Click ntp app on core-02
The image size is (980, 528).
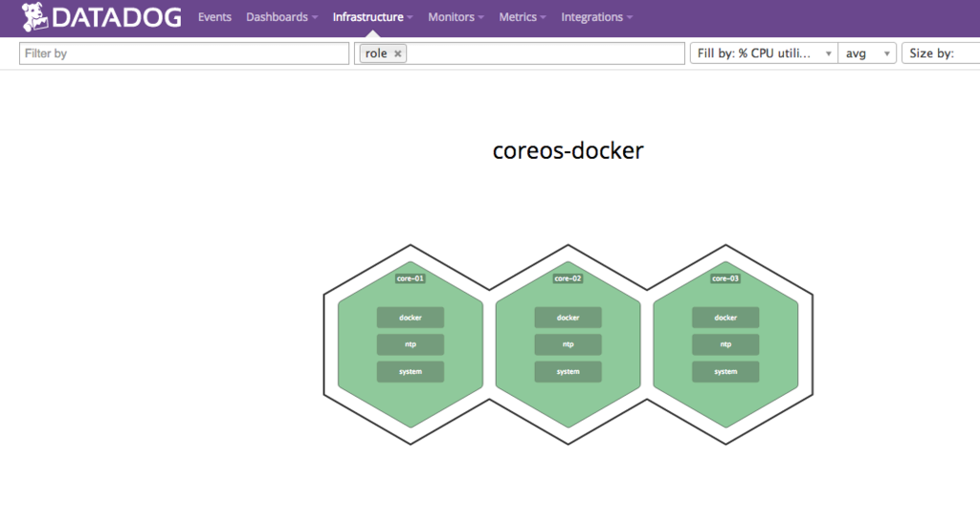coord(568,344)
